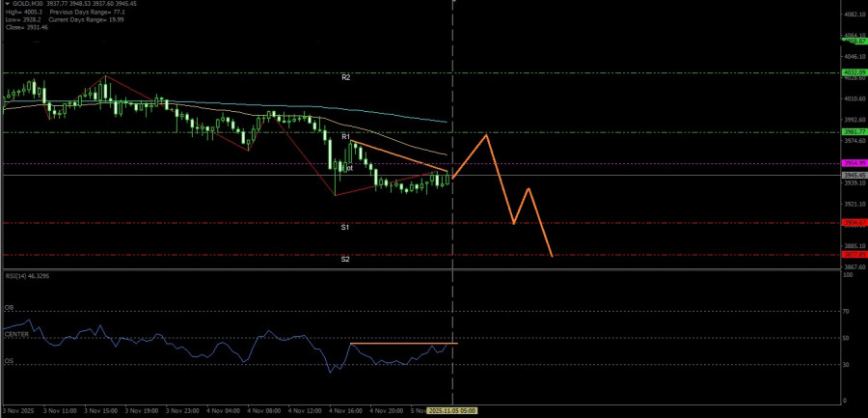Click the red 3904.67 price tag
The image size is (868, 418).
tap(854, 223)
